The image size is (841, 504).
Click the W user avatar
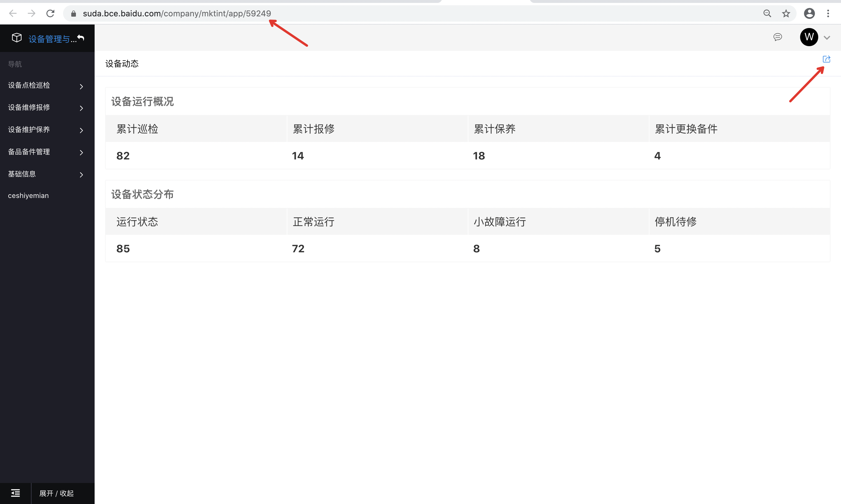[809, 37]
